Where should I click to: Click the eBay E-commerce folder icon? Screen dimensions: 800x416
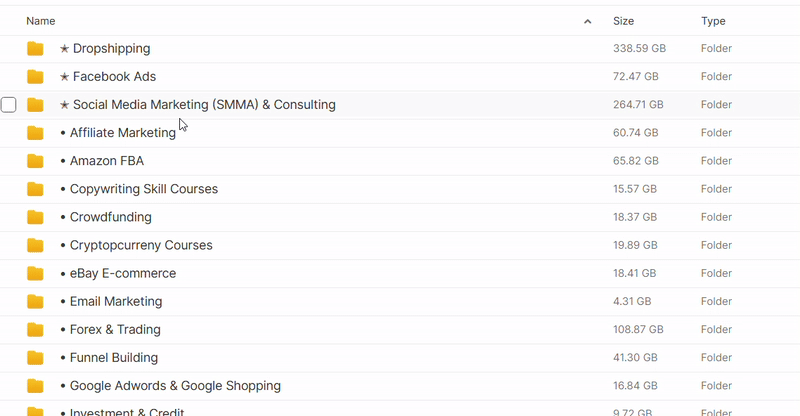(35, 273)
